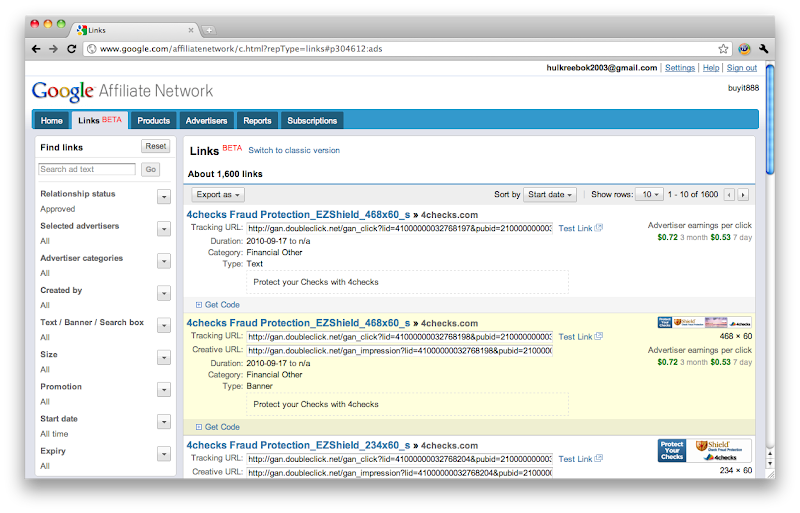Open the Help link
Viewport: 800px width, 513px height.
coord(711,68)
